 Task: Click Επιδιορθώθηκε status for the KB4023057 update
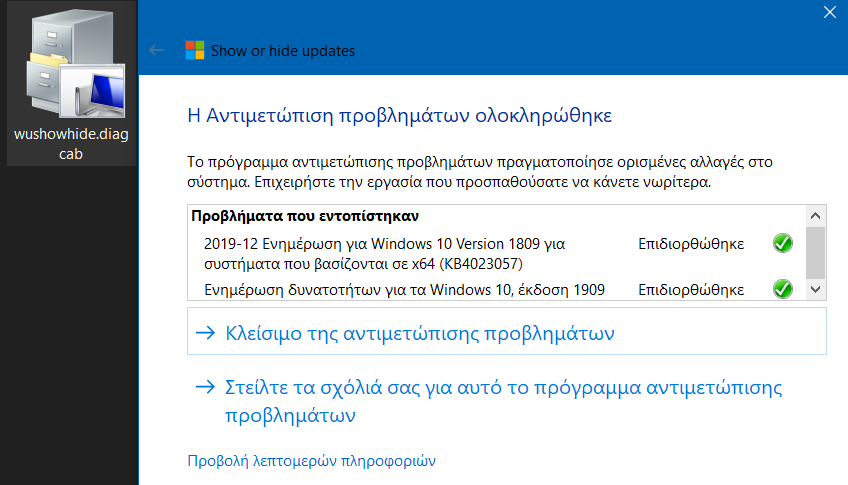pyautogui.click(x=691, y=244)
